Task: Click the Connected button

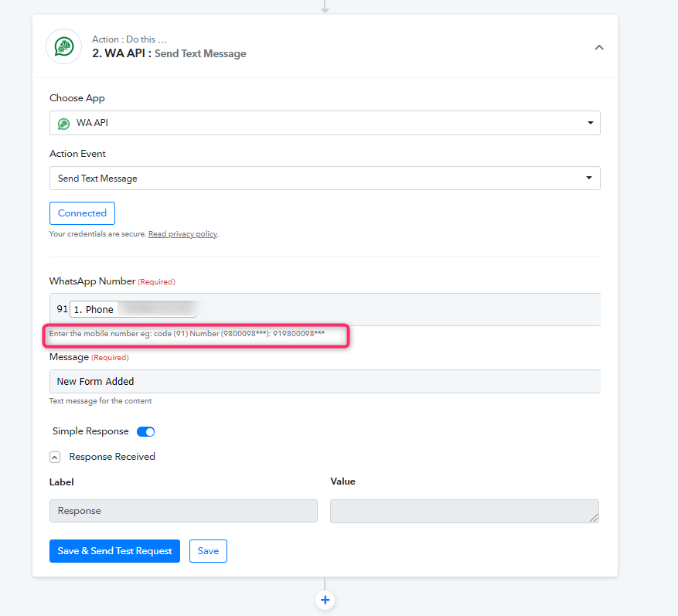Action: click(x=82, y=213)
